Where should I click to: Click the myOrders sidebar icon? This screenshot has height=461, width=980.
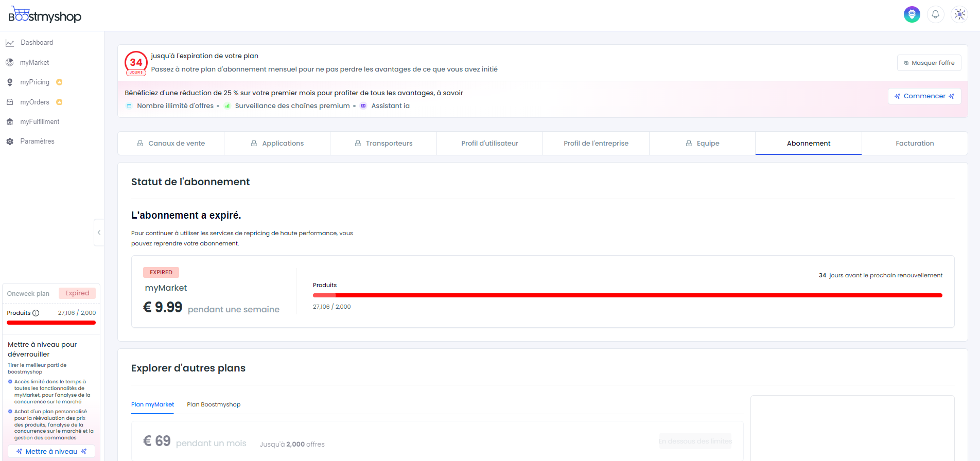tap(10, 102)
